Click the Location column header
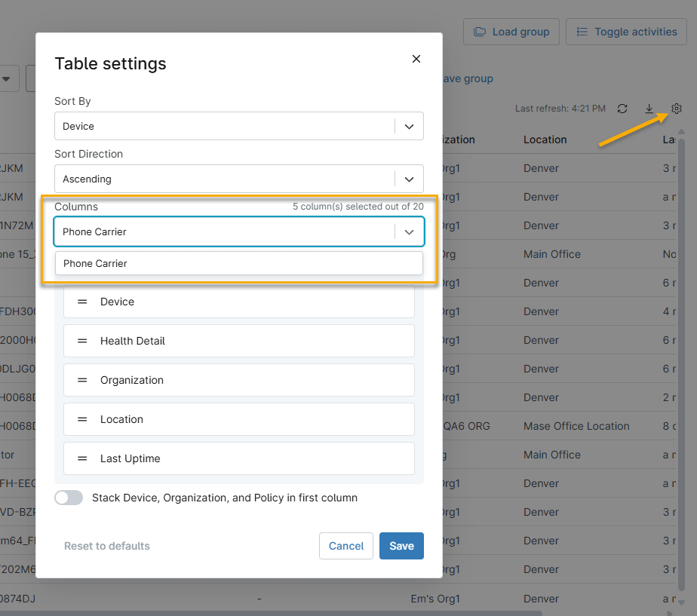Image resolution: width=697 pixels, height=616 pixels. pos(545,139)
